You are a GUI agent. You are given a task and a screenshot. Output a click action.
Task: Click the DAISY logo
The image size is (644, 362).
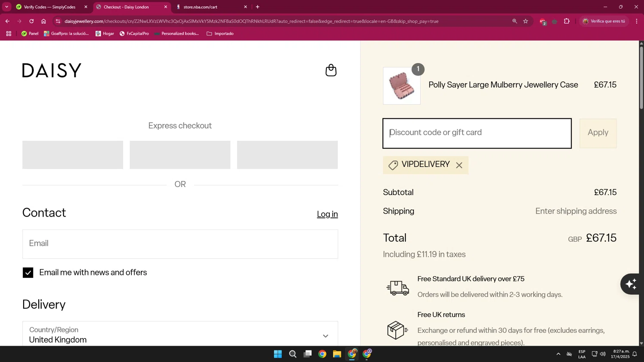(x=52, y=70)
